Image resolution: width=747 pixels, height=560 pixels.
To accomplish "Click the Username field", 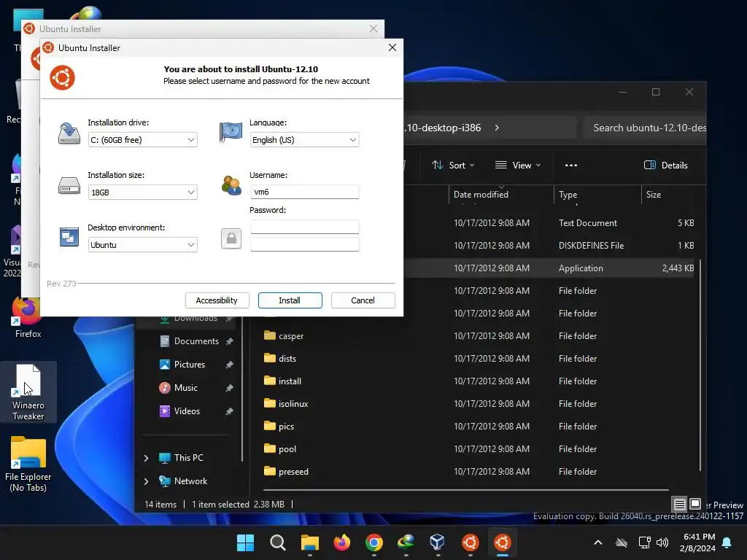I will pos(304,192).
